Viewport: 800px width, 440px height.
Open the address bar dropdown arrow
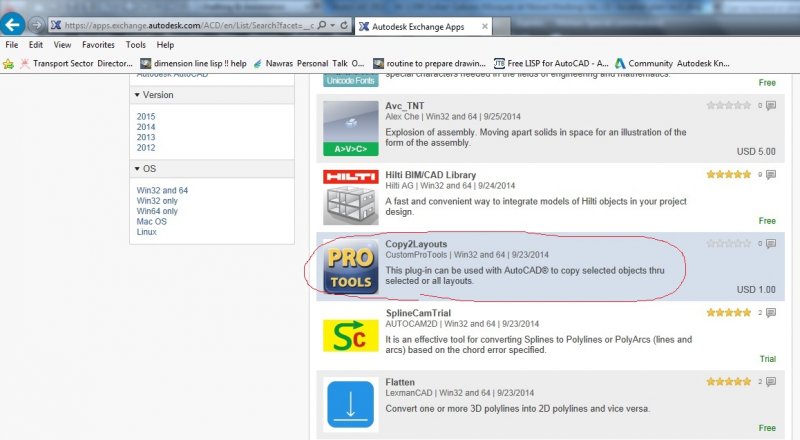(x=333, y=25)
